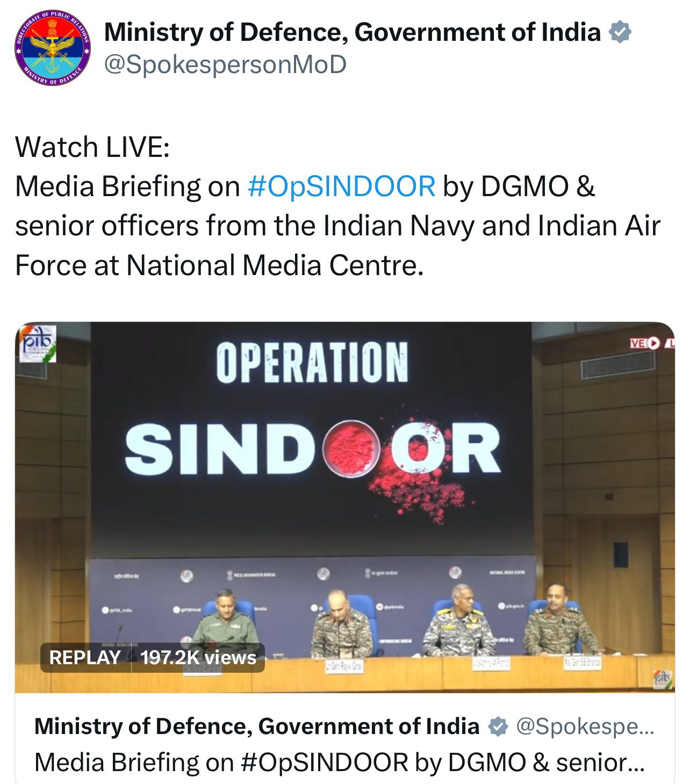This screenshot has width=690, height=784.
Task: Click the OPERATION heading in the video
Action: click(x=312, y=363)
